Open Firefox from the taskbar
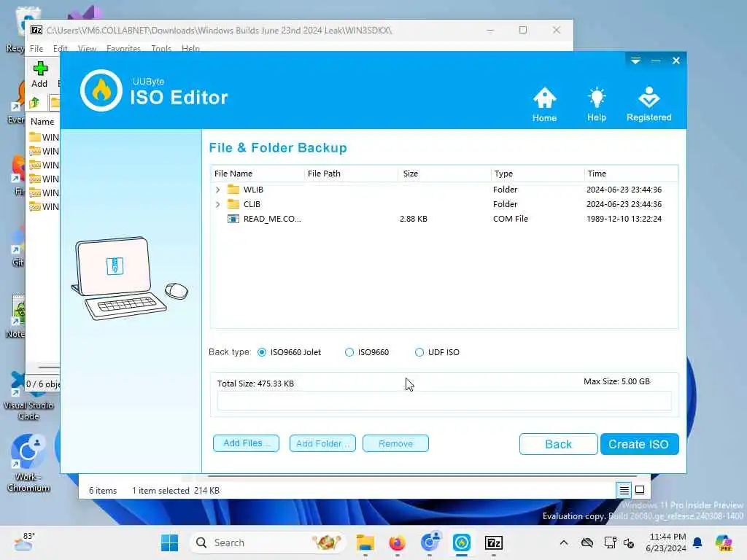Screen dimensions: 747x560 tap(397, 542)
